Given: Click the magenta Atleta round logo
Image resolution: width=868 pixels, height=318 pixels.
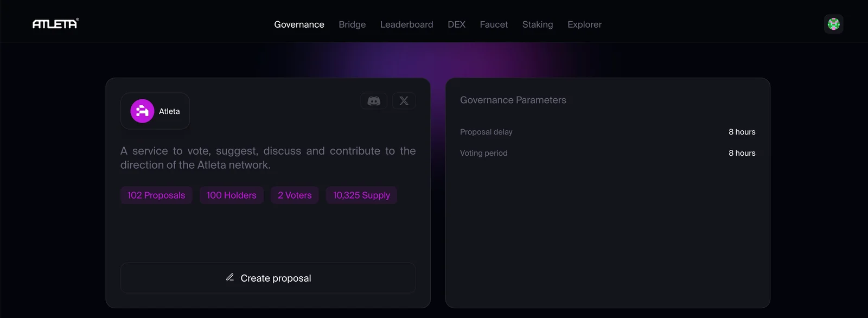Looking at the screenshot, I should 142,111.
